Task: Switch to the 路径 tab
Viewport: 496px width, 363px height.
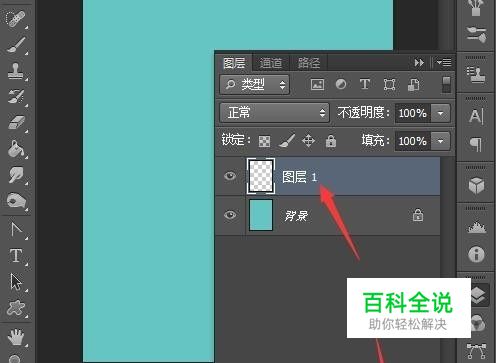Action: click(x=309, y=63)
